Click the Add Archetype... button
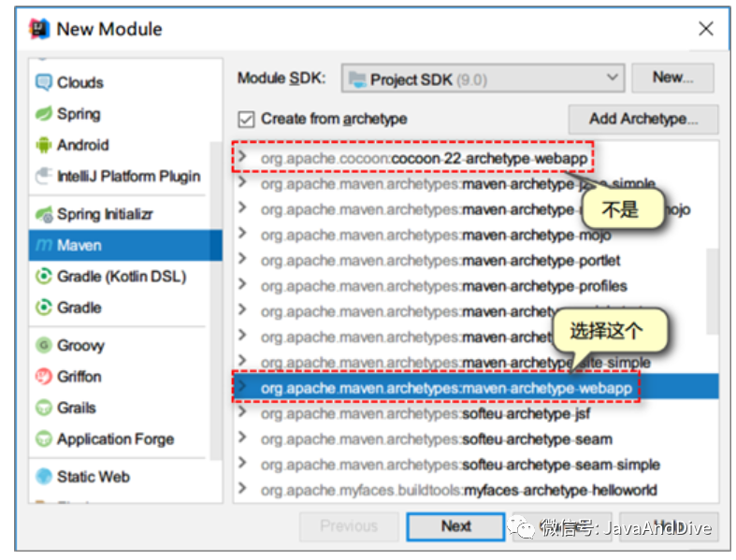The image size is (736, 560). pos(643,120)
